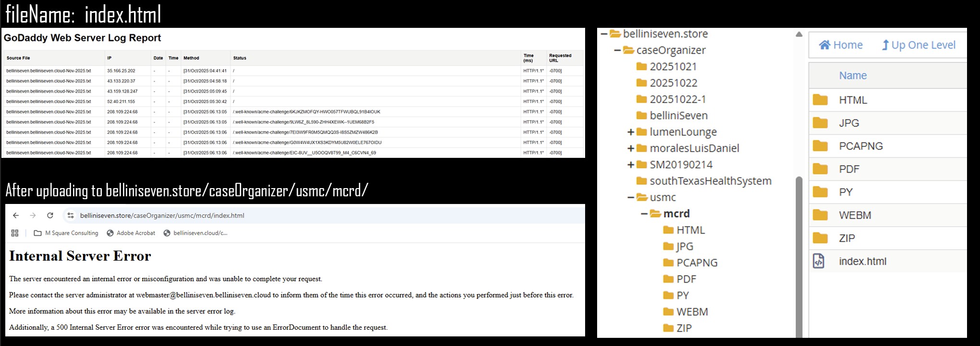Expand the moralesLuisDaniel tree node

(631, 148)
